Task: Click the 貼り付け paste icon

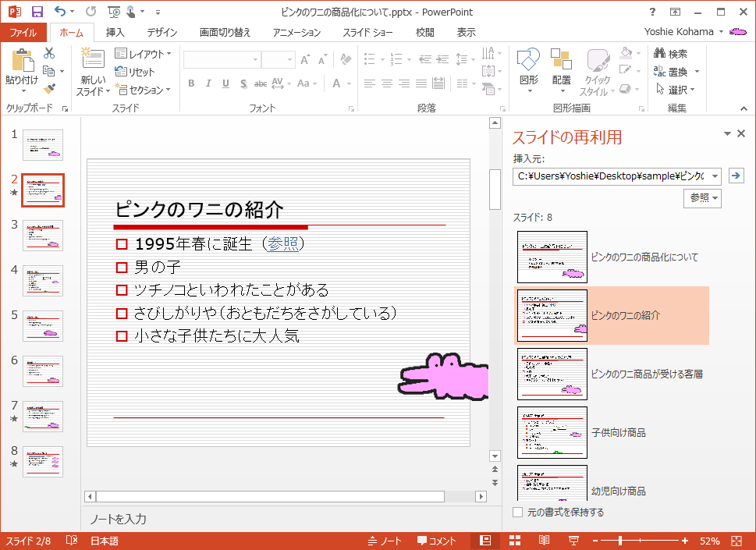Action: click(22, 61)
